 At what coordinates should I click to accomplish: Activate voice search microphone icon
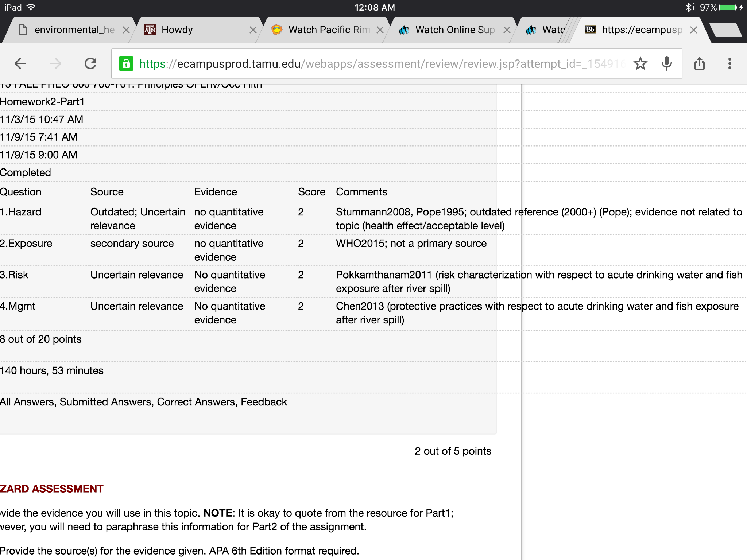pos(666,64)
